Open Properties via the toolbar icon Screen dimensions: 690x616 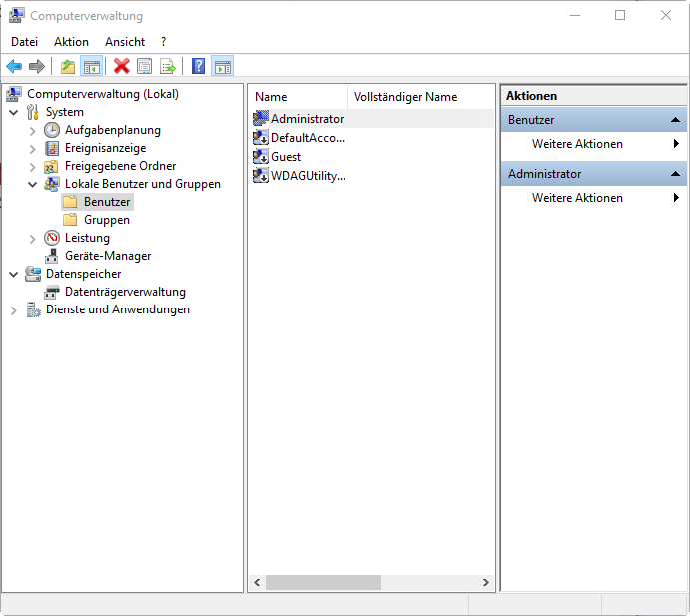tap(145, 67)
